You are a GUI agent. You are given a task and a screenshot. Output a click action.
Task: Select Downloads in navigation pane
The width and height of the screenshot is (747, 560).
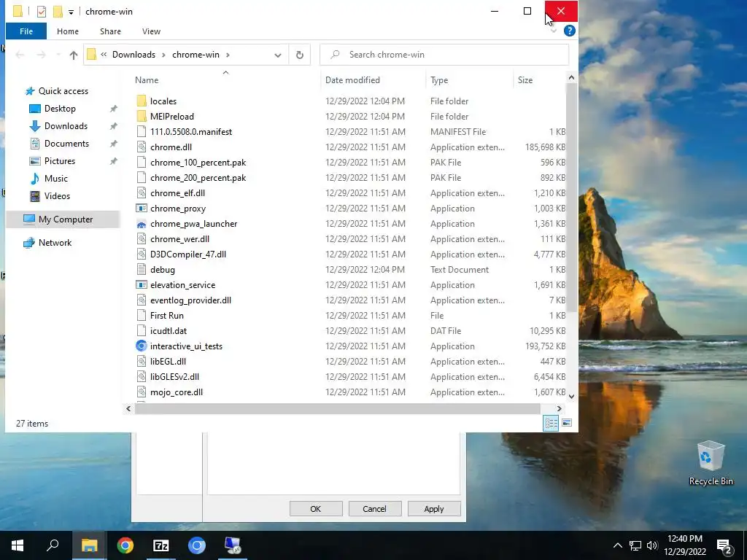[66, 126]
